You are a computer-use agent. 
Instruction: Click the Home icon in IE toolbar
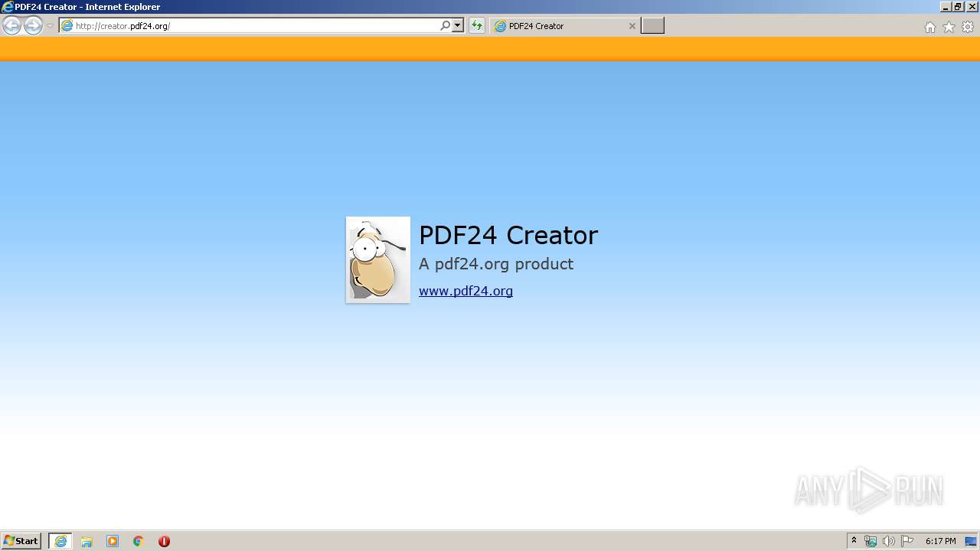929,27
